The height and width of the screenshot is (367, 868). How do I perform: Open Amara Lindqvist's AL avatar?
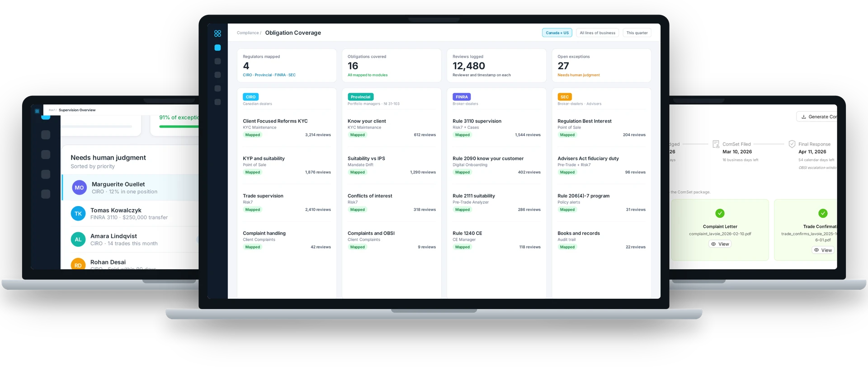78,240
